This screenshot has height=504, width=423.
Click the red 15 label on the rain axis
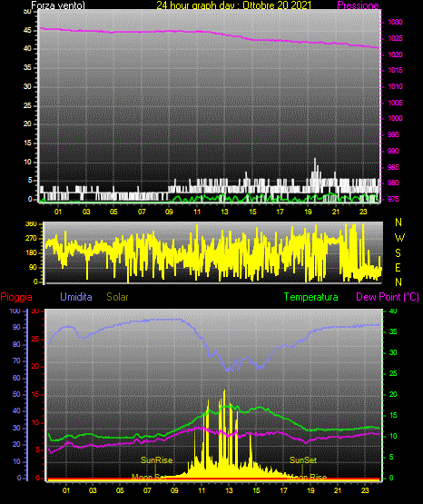pyautogui.click(x=35, y=395)
